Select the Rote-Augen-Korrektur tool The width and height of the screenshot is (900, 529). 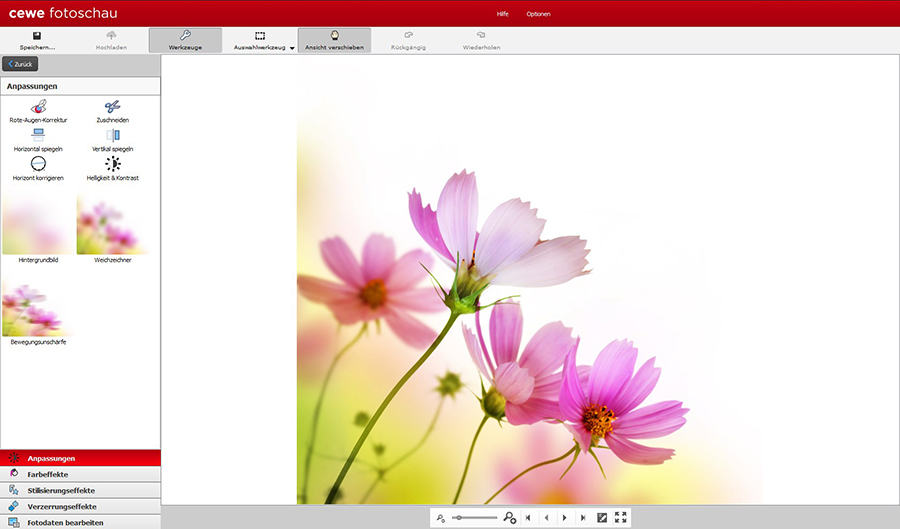tap(38, 107)
